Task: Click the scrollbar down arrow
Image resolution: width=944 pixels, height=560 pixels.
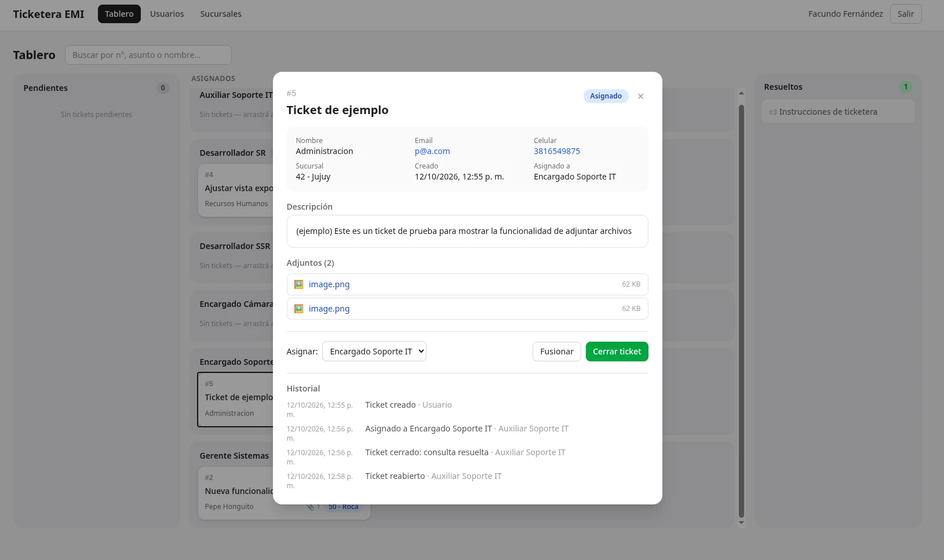Action: pyautogui.click(x=741, y=523)
